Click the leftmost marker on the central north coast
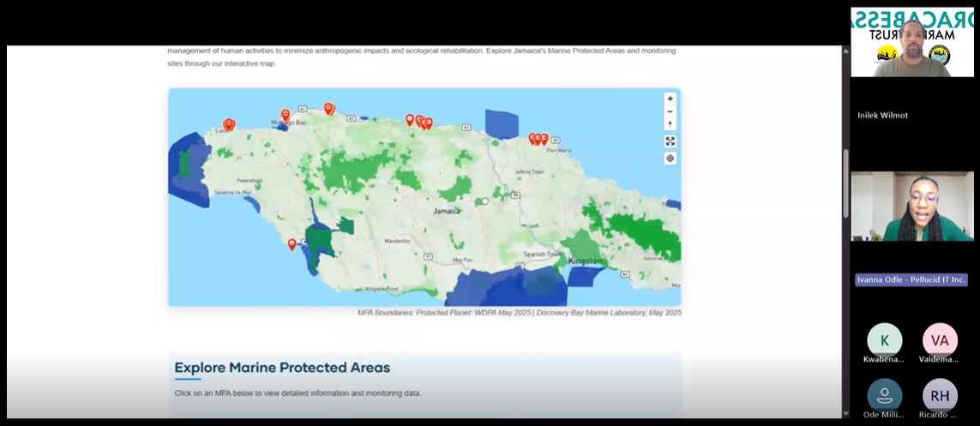The image size is (980, 426). click(410, 120)
